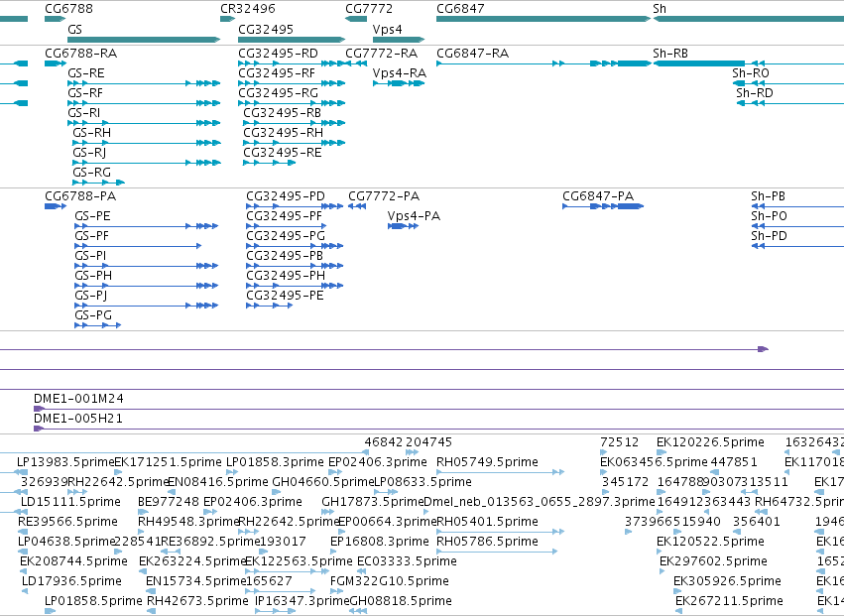Select the GS-PJ protein label
Viewport: 844px width, 616px height.
[91, 296]
